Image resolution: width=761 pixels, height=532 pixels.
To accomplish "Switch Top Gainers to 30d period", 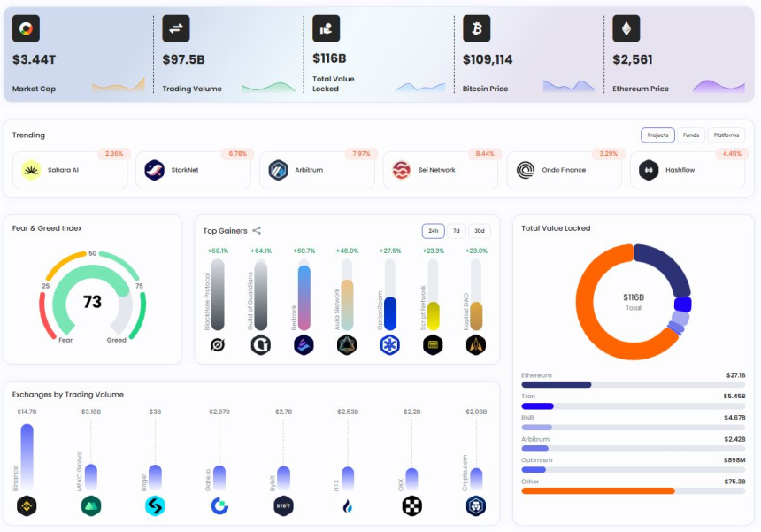I will point(480,231).
